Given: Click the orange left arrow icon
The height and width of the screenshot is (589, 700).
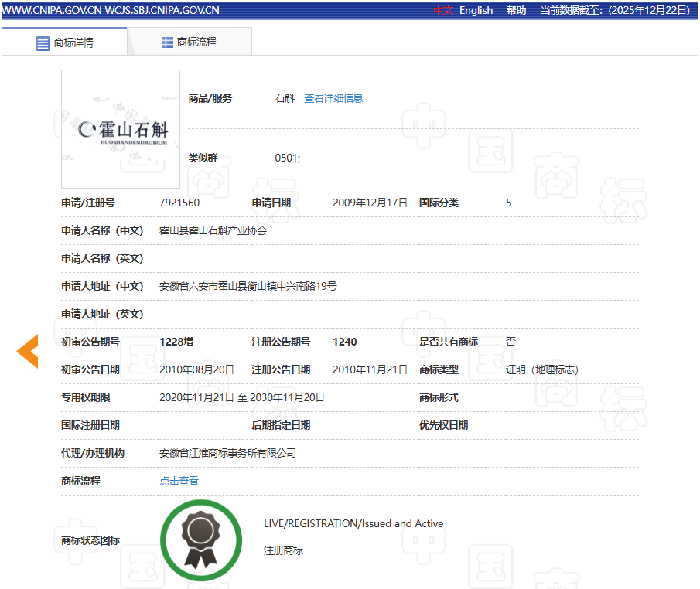Looking at the screenshot, I should pyautogui.click(x=28, y=352).
